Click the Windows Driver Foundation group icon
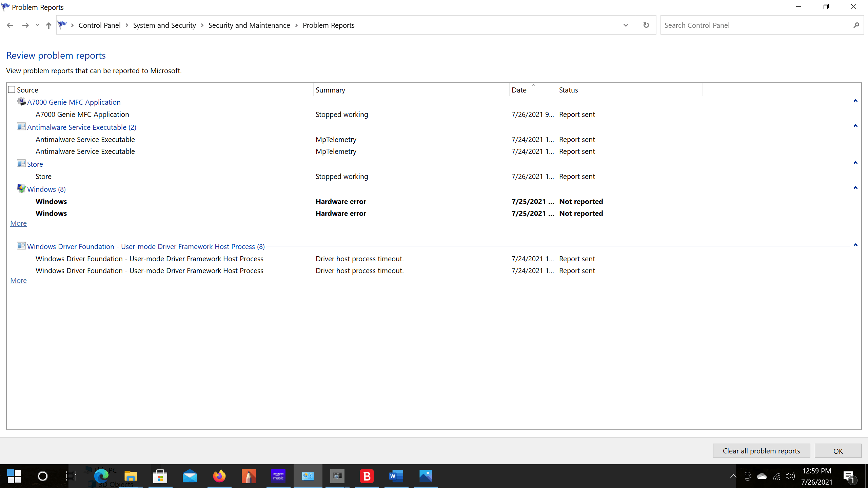This screenshot has height=488, width=868. [21, 246]
